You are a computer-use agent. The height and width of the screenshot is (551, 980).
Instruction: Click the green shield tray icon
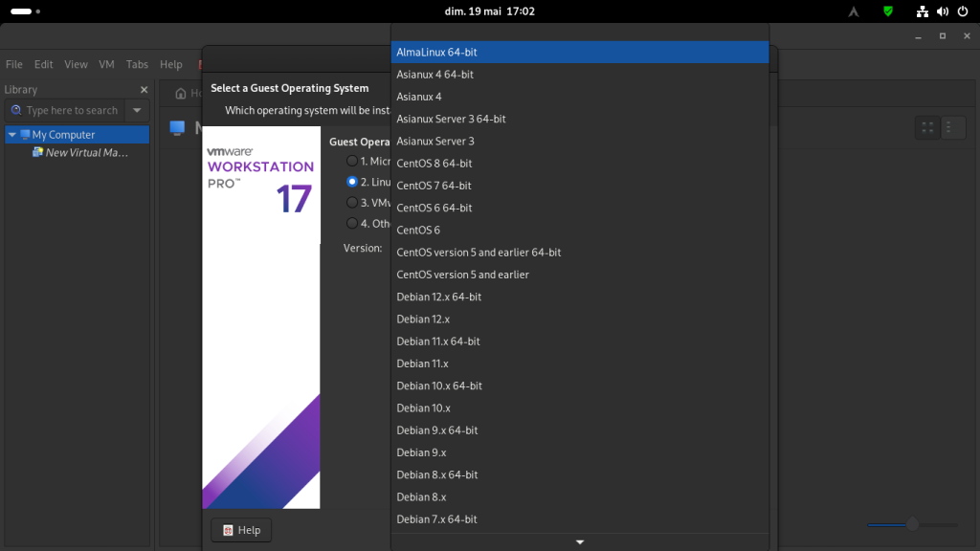[x=888, y=11]
